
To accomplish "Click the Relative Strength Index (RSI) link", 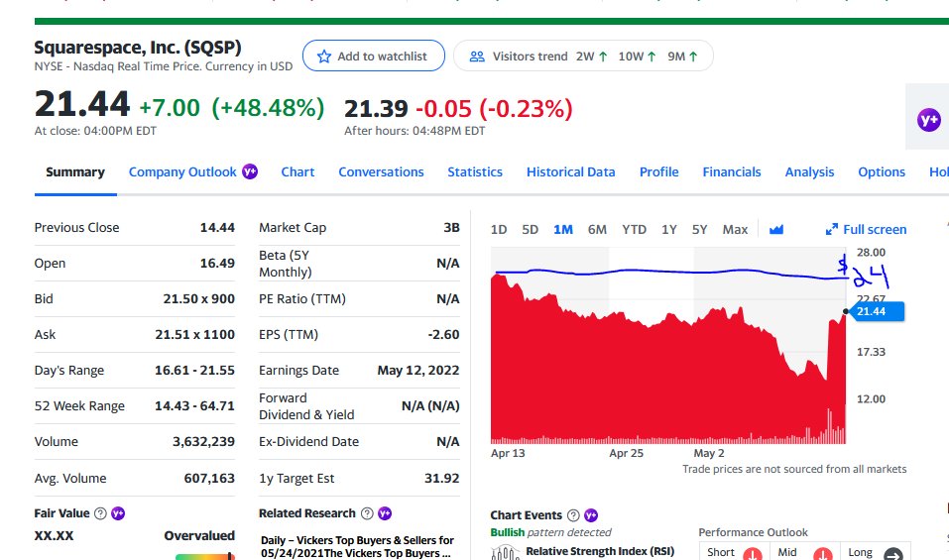I will coord(600,551).
